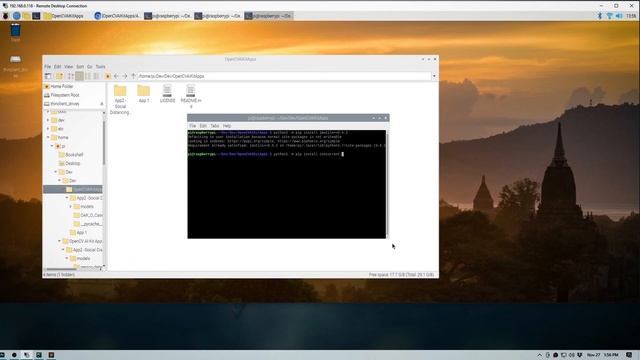The width and height of the screenshot is (640, 360).
Task: Click the terminal vertical scrollbar
Action: (x=387, y=184)
